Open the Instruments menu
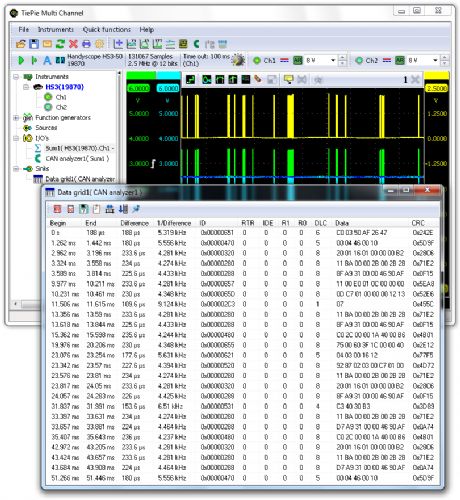Viewport: 460px width, 500px height. tap(56, 29)
